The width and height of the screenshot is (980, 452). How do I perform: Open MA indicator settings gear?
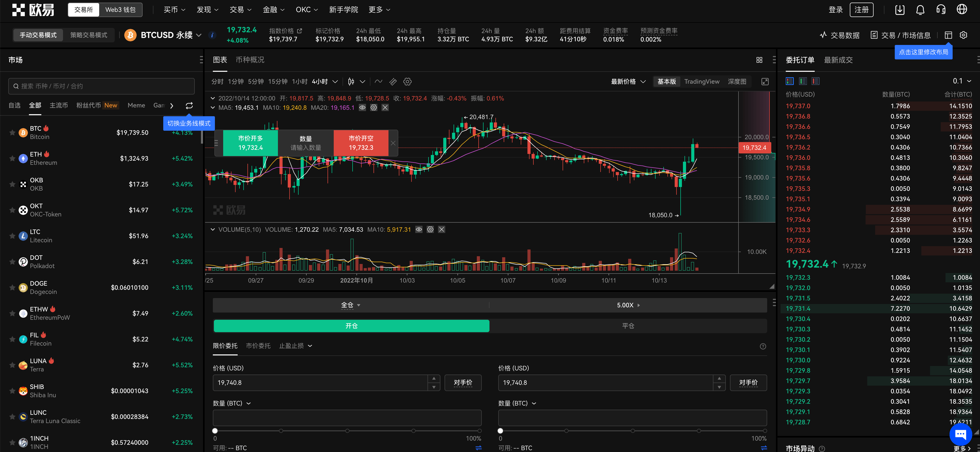pyautogui.click(x=374, y=108)
